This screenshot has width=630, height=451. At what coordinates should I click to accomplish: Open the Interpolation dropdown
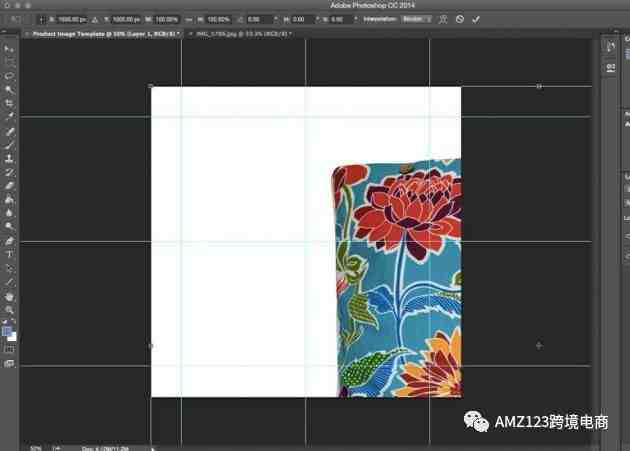coord(417,19)
